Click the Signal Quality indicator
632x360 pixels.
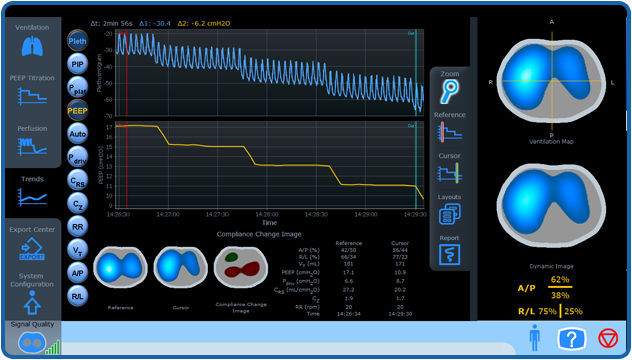pos(32,342)
